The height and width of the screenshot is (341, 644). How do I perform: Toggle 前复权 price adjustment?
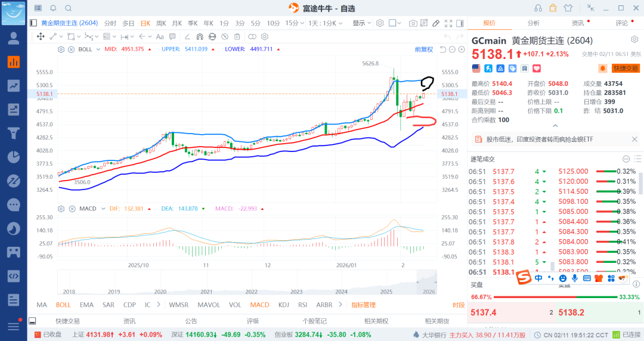pyautogui.click(x=424, y=49)
